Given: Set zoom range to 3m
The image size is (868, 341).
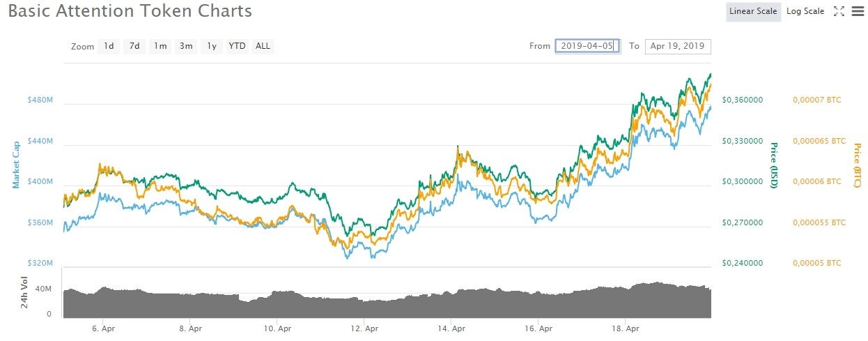Looking at the screenshot, I should pos(186,46).
